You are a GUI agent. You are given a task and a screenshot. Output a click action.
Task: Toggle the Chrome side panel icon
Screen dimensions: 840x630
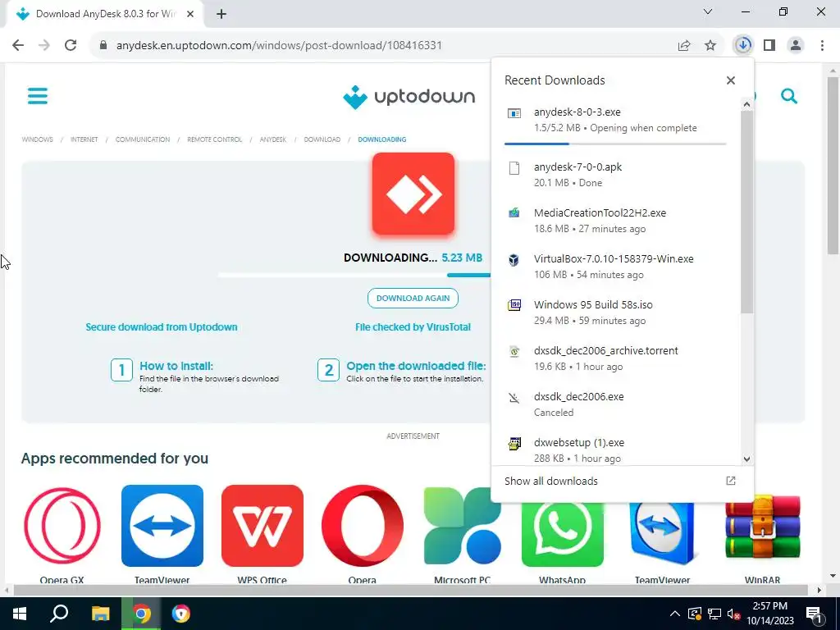(x=769, y=45)
